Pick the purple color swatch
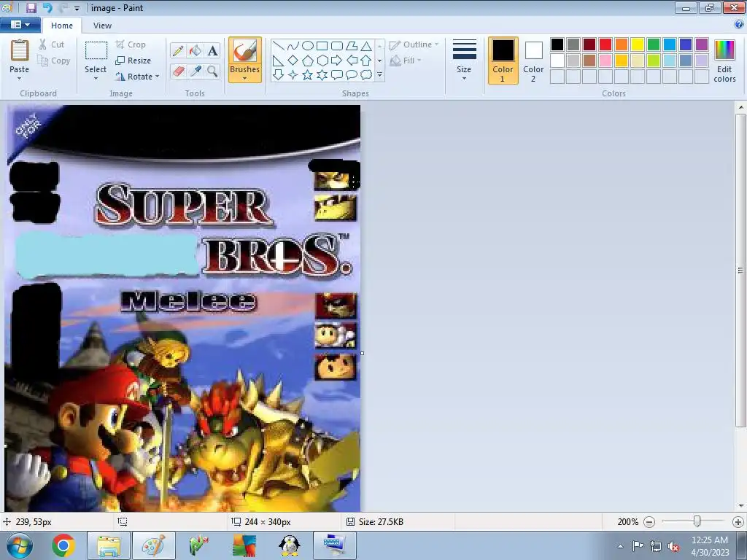This screenshot has height=560, width=747. coord(701,44)
